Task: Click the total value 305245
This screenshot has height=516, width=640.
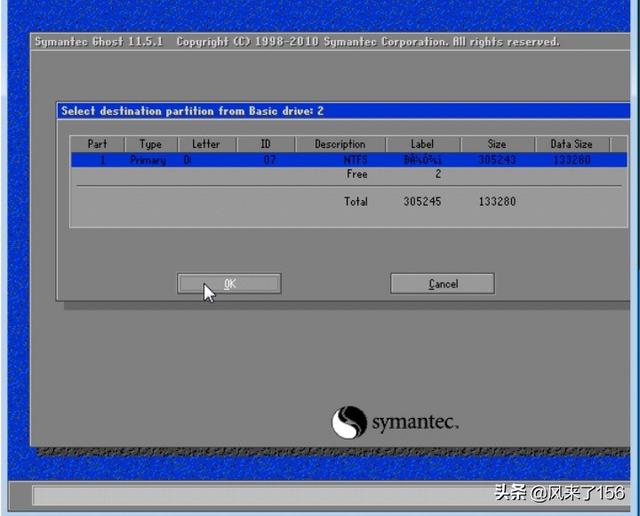Action: coord(422,201)
